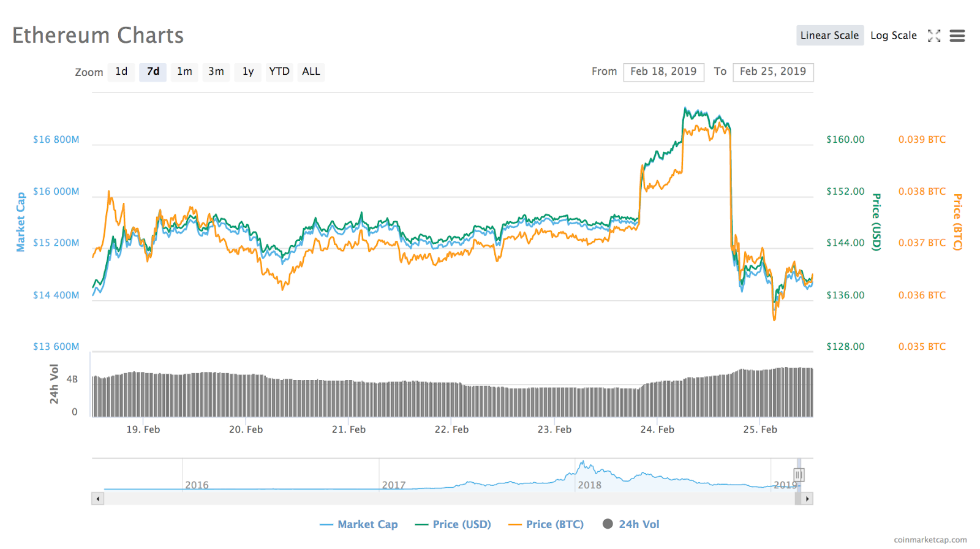Viewport: 980px width, 549px height.
Task: Click the 2019 label in navigator
Action: click(x=785, y=485)
